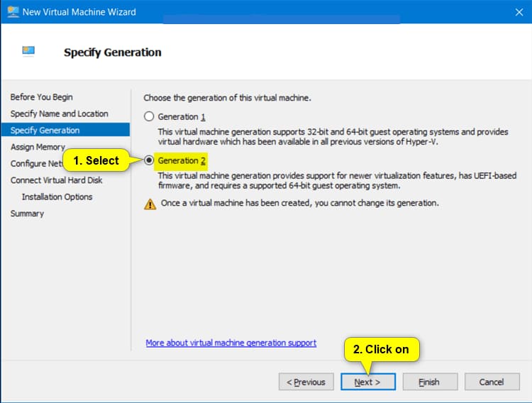The height and width of the screenshot is (403, 532).
Task: Click the wizard icon in title bar
Action: click(13, 11)
